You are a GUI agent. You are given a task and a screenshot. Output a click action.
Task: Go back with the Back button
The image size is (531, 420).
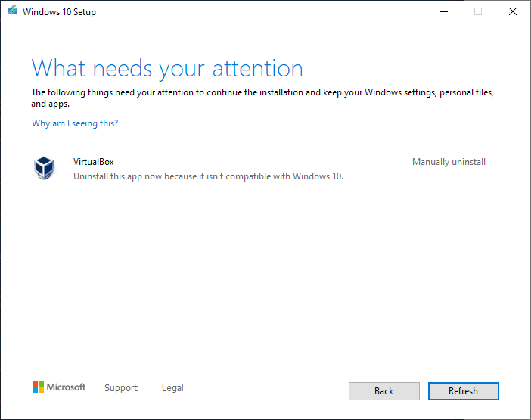[x=384, y=391]
